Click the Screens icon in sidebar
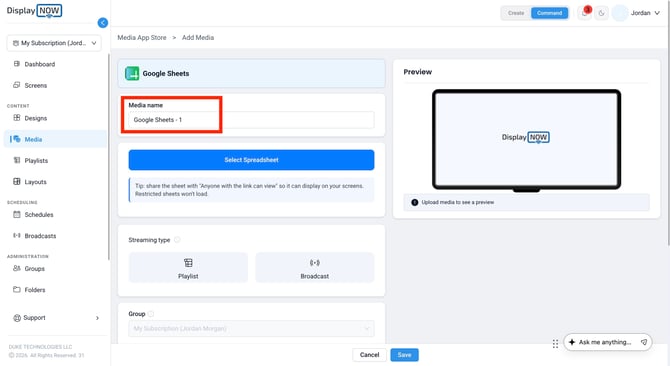Image resolution: width=670 pixels, height=366 pixels. tap(17, 85)
